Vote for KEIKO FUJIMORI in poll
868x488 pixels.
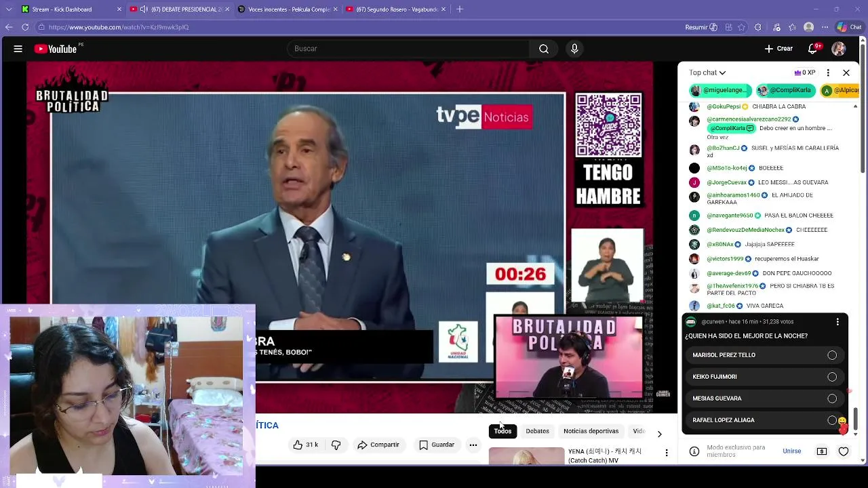(x=765, y=377)
